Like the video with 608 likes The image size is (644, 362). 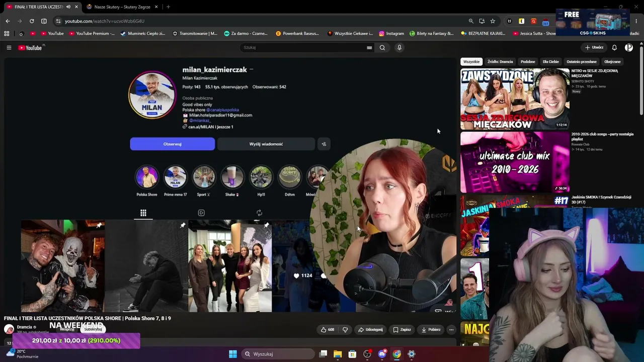[x=328, y=330]
